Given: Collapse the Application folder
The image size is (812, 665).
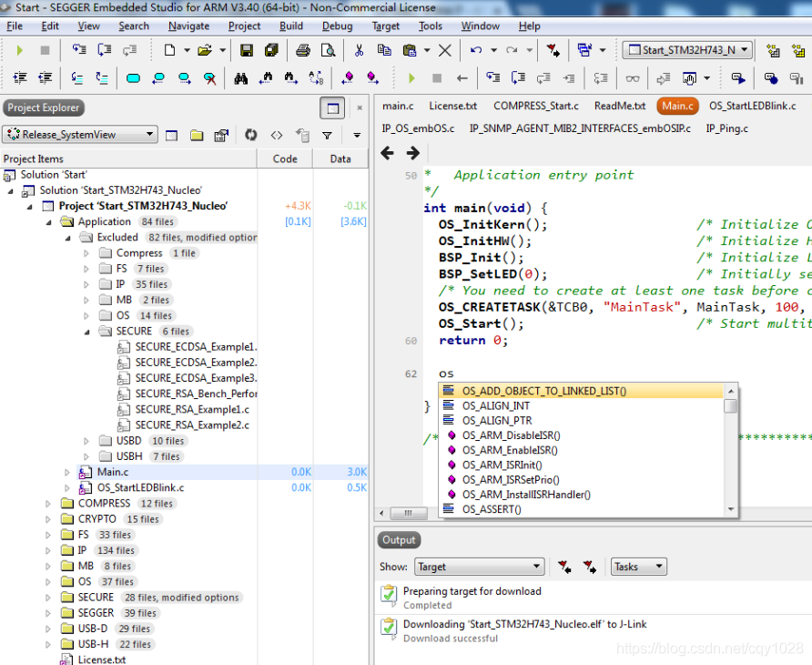Looking at the screenshot, I should tap(48, 222).
